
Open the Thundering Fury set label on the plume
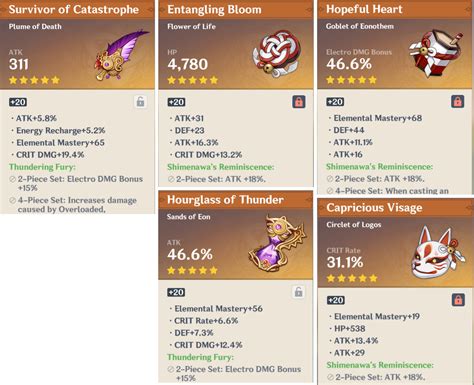42,167
